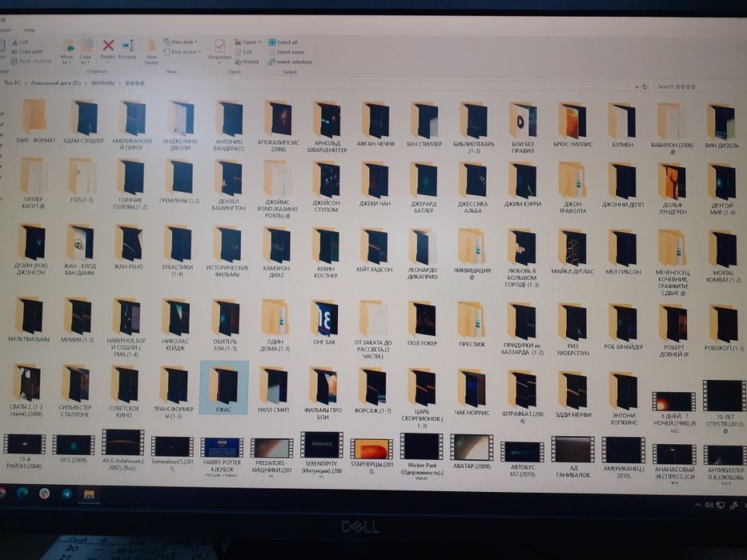The height and width of the screenshot is (560, 747).
Task: Select the ЖАН-РЕНО folder
Action: coord(129,247)
